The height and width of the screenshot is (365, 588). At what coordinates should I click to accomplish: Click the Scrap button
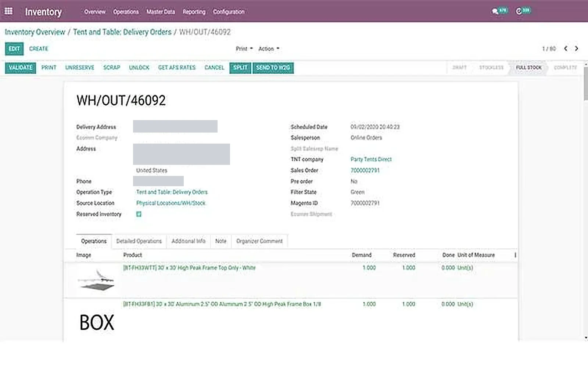112,68
